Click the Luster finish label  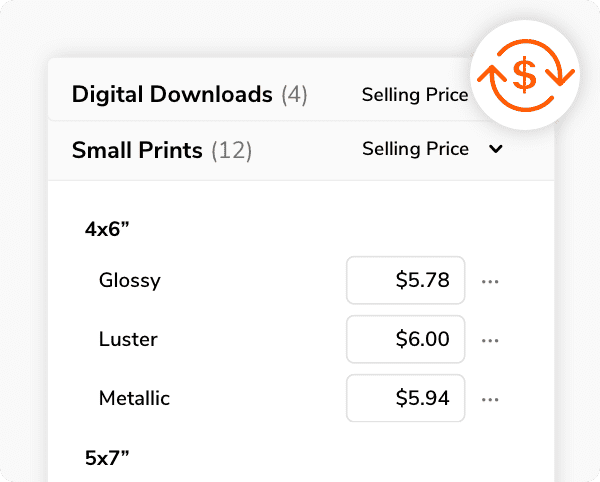pyautogui.click(x=128, y=339)
